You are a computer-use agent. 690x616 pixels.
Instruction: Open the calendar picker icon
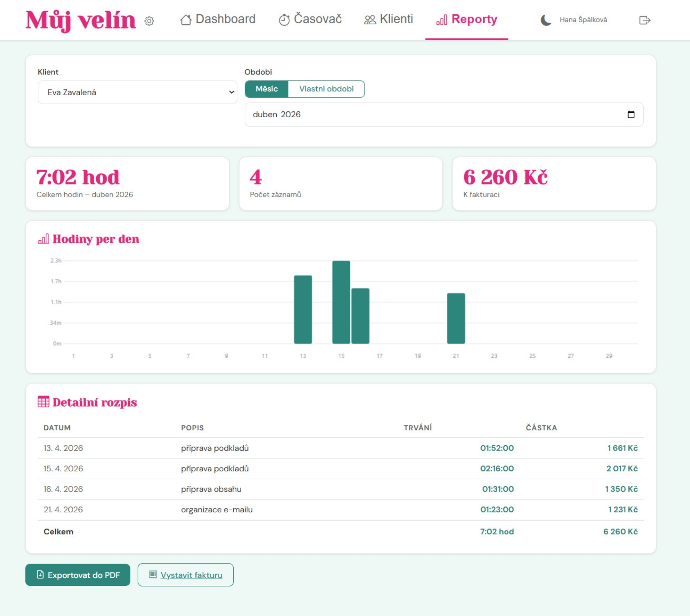[631, 114]
